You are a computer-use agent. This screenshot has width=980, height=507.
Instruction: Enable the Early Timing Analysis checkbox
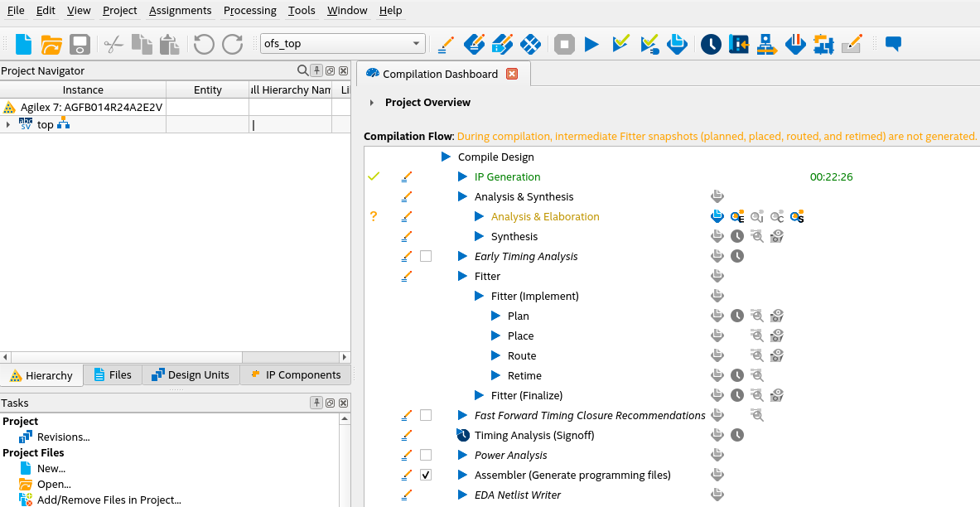(426, 257)
